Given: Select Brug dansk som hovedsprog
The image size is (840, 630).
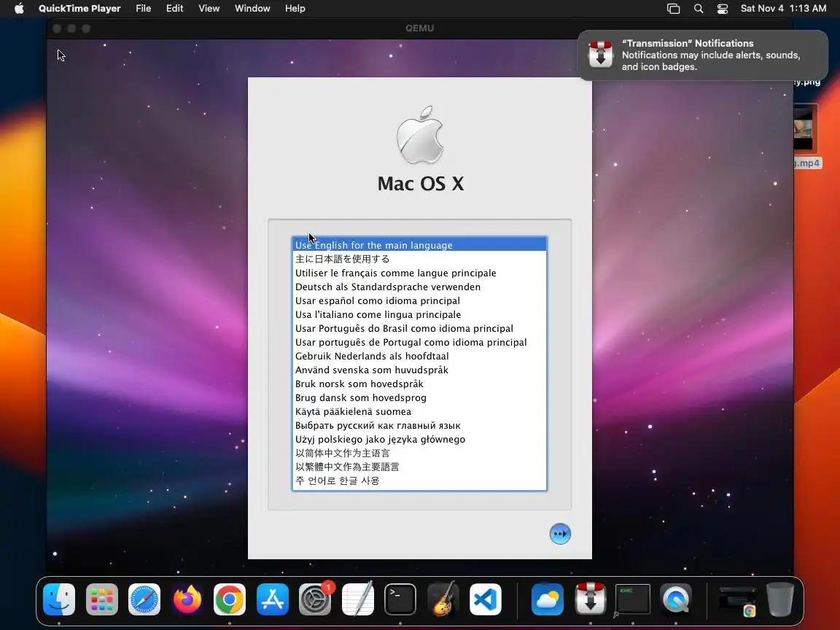Looking at the screenshot, I should coord(419,397).
